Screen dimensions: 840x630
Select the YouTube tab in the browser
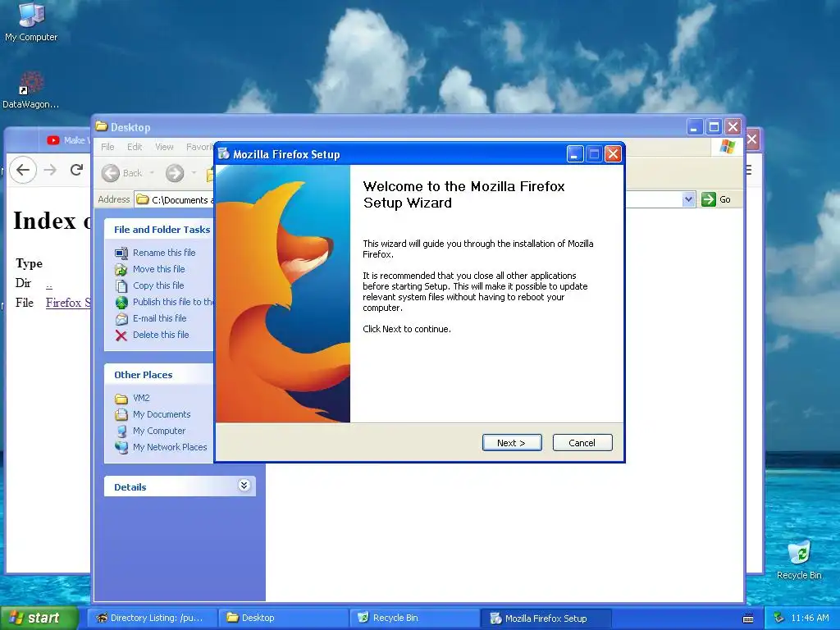pos(66,140)
